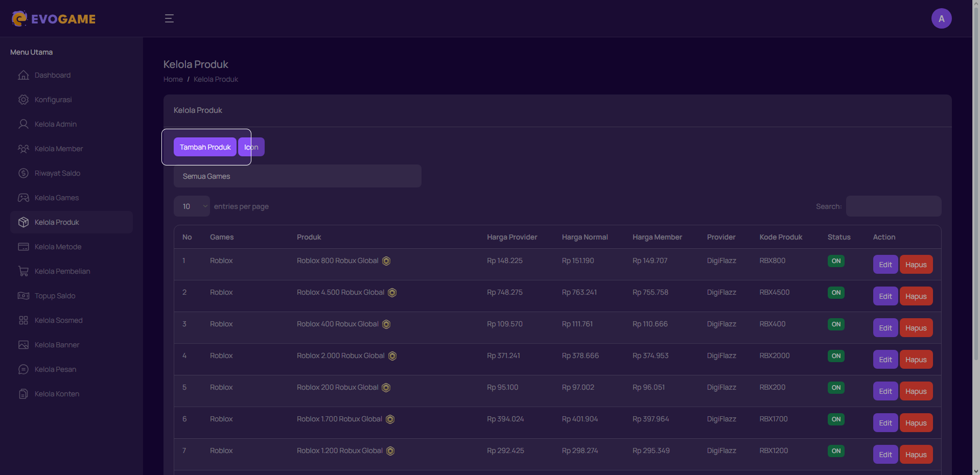Hapus the Roblox 1.200 Robux Global product
Image resolution: width=980 pixels, height=475 pixels.
coord(916,455)
